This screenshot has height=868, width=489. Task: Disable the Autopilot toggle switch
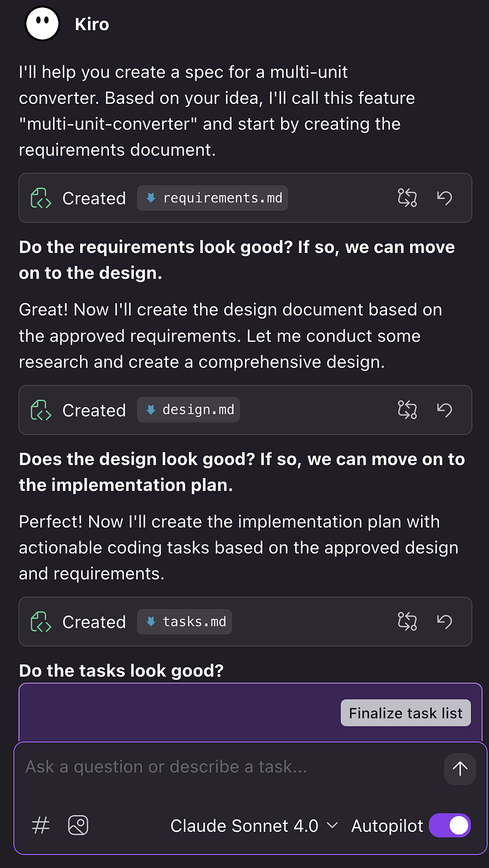click(450, 826)
